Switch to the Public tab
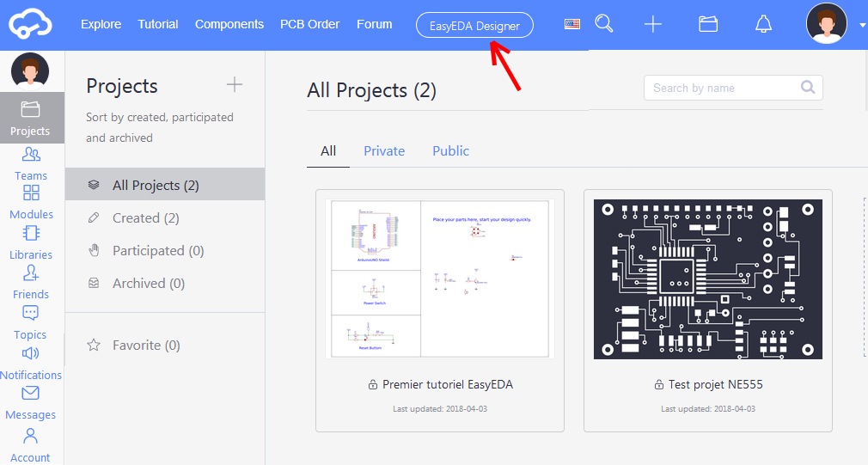Image resolution: width=868 pixels, height=465 pixels. coord(450,151)
